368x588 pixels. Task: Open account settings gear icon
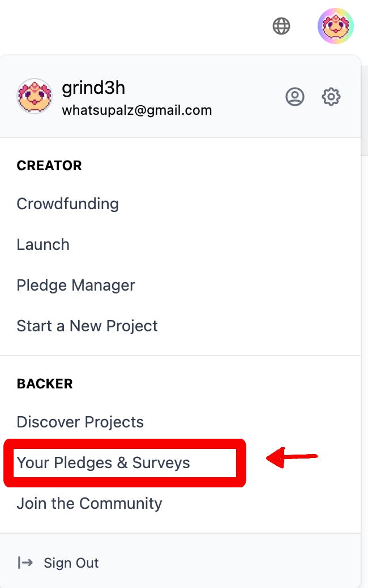point(331,97)
